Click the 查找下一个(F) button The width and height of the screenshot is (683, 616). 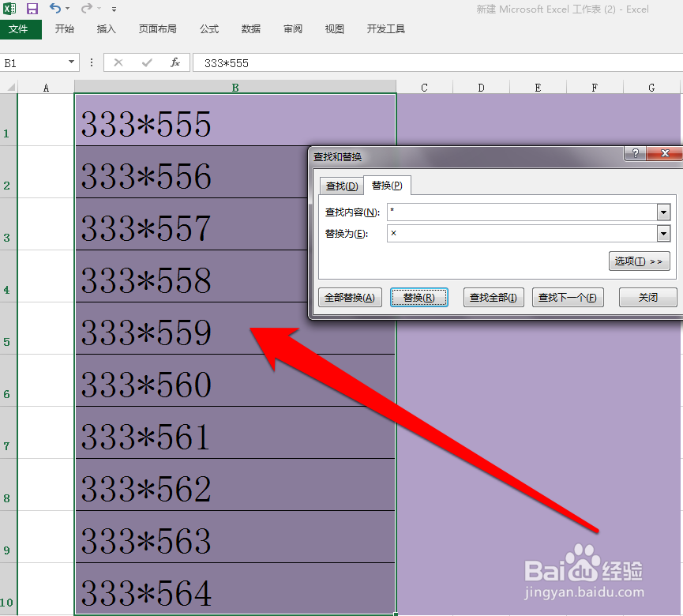point(568,298)
